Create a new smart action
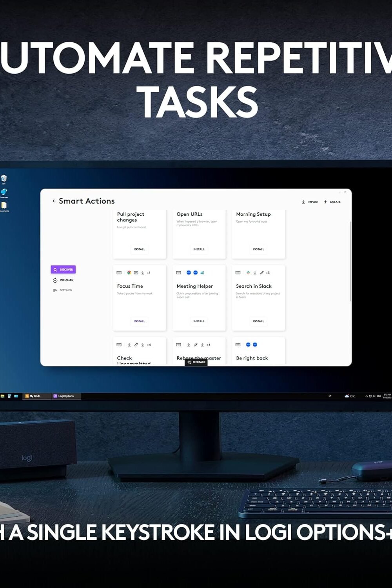The image size is (392, 588). click(332, 202)
